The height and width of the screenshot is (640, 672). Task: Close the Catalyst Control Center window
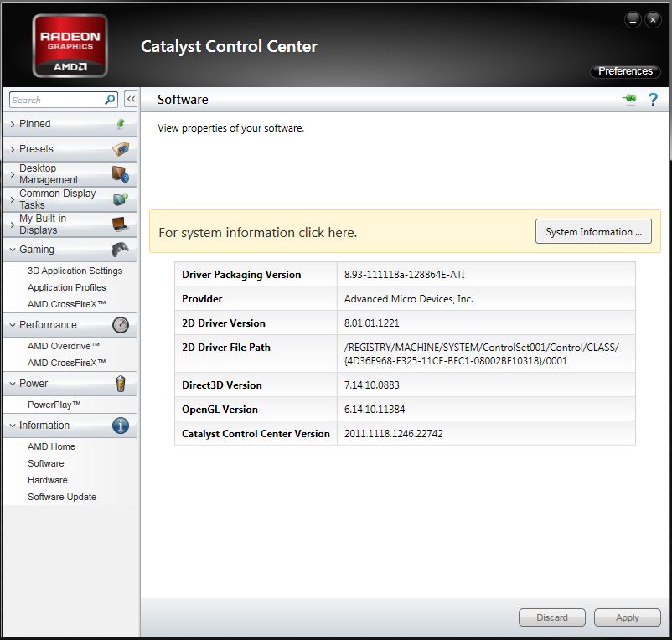[653, 20]
